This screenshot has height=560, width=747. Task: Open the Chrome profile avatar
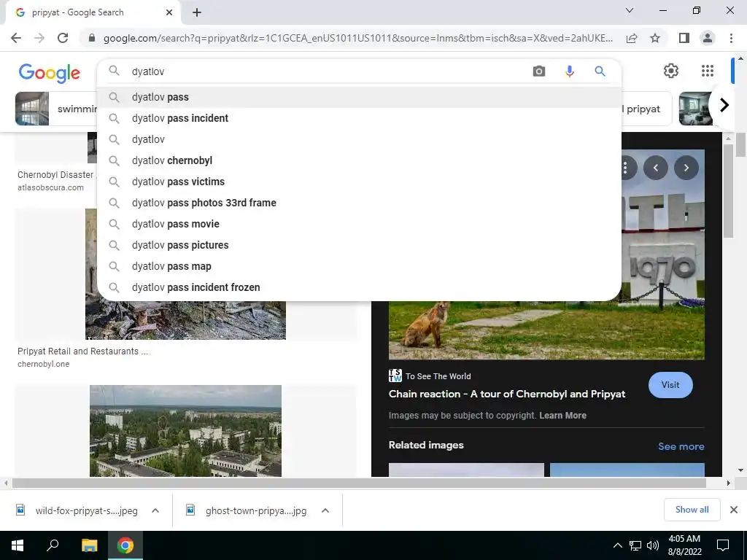pos(708,38)
